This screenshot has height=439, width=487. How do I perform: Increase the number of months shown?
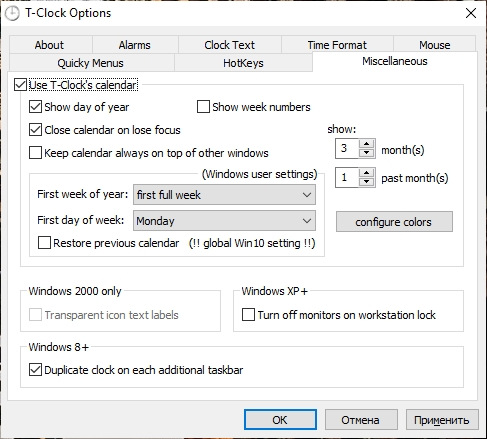click(x=367, y=144)
